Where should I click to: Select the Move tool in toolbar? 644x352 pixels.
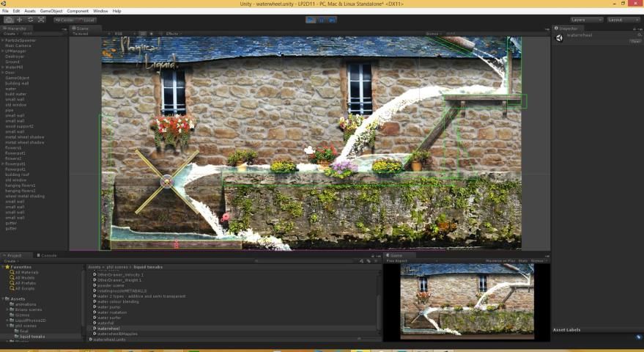coord(20,20)
